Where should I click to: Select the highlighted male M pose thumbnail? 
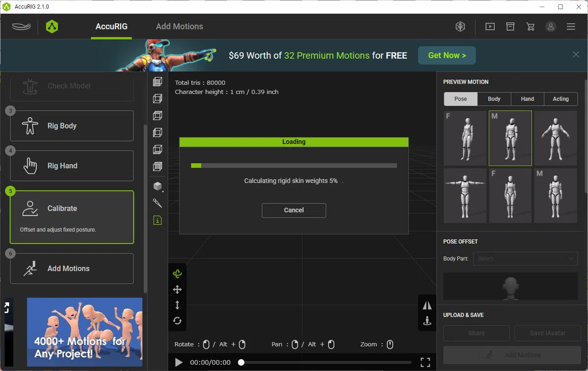(x=510, y=139)
